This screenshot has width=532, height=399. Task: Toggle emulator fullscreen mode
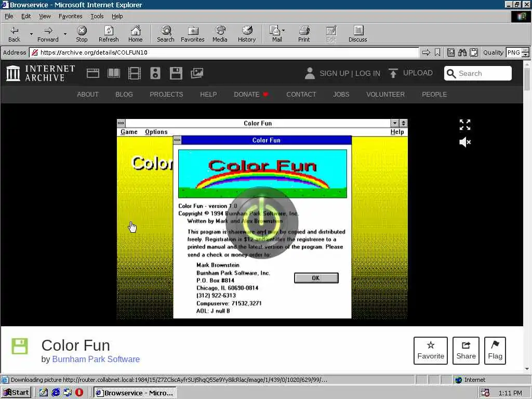(x=465, y=125)
